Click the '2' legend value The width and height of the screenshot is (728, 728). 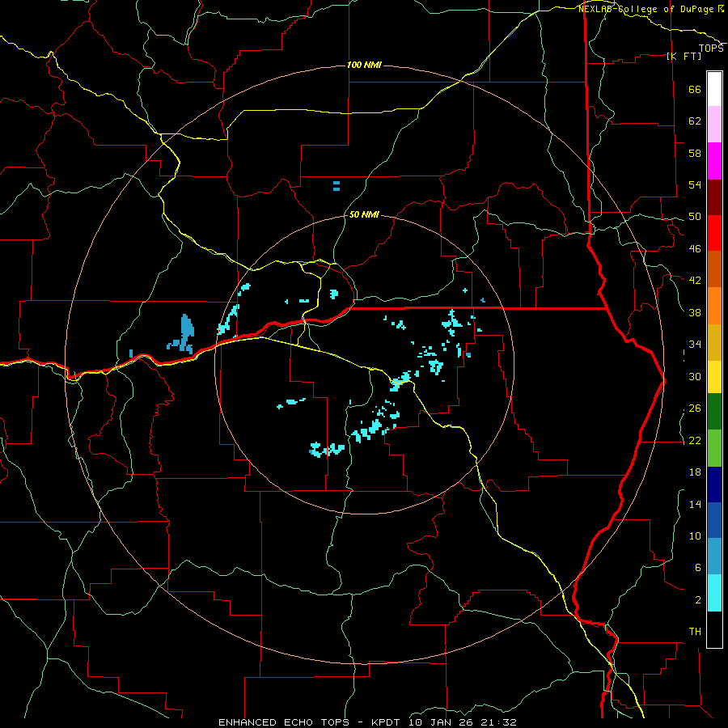click(698, 600)
